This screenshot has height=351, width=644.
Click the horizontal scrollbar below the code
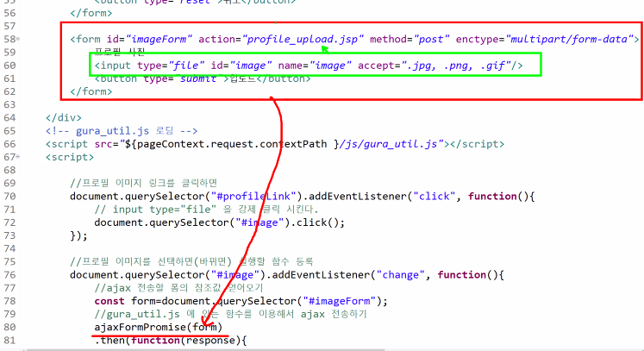click(x=205, y=350)
